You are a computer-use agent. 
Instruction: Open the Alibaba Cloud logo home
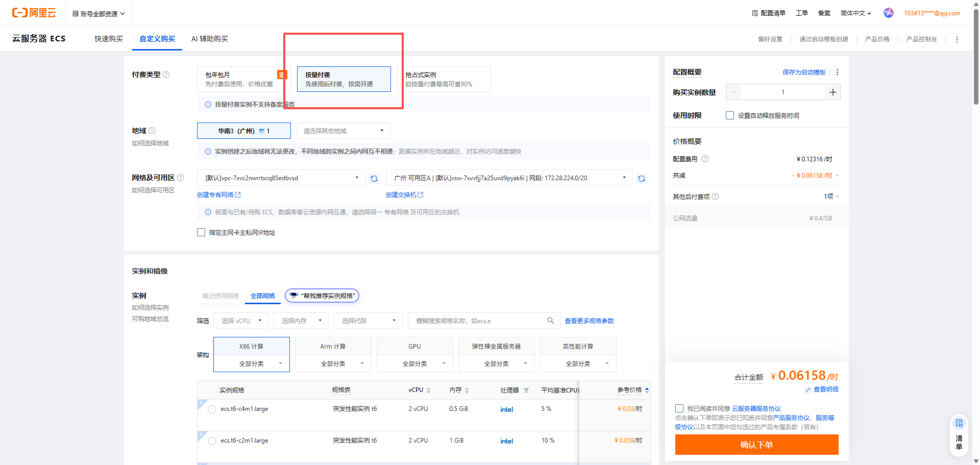pos(34,13)
